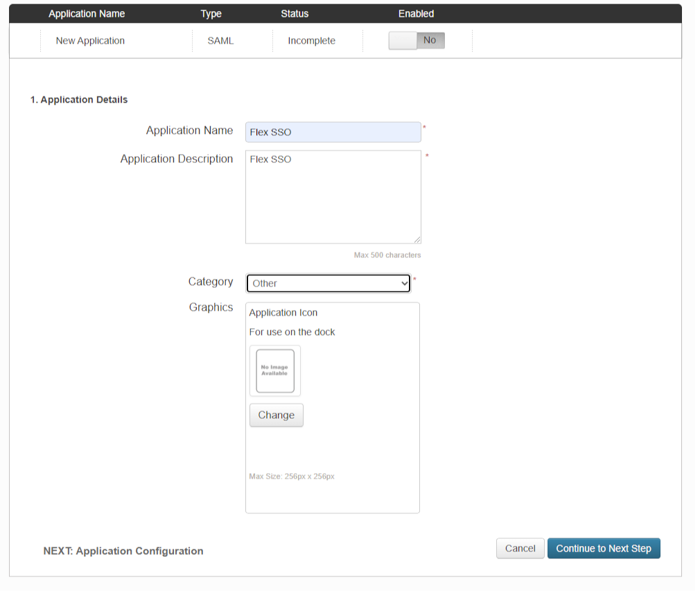Expand the Category selection list arrow
Viewport: 700px width, 600px height.
click(x=405, y=283)
